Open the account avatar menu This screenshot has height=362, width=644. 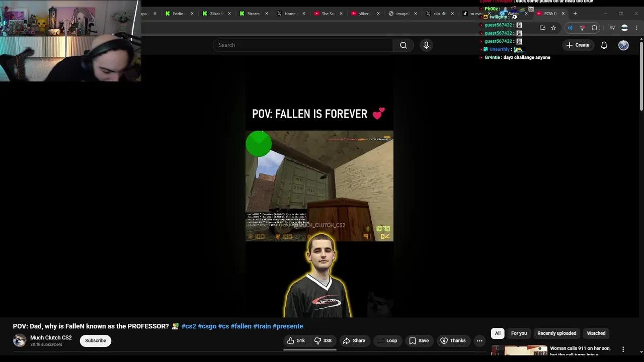pos(623,45)
